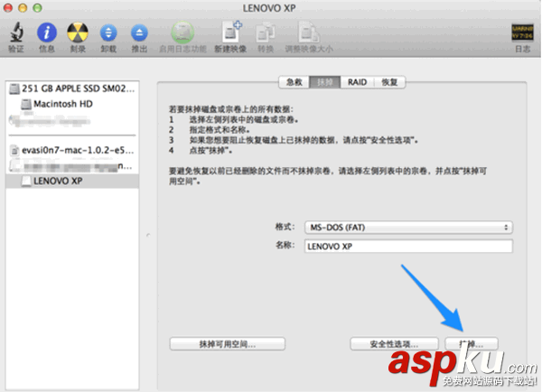Select the LENOVO XP volume in sidebar
This screenshot has width=542, height=392.
click(x=72, y=182)
